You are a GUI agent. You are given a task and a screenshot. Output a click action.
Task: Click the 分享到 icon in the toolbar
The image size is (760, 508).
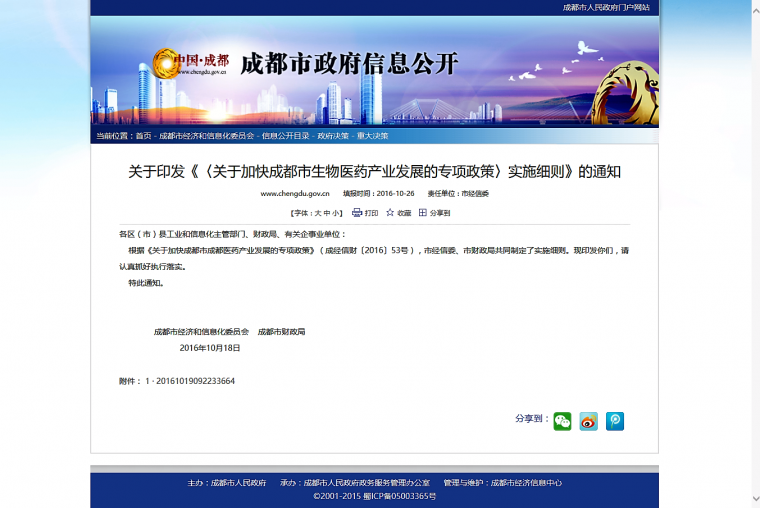423,213
